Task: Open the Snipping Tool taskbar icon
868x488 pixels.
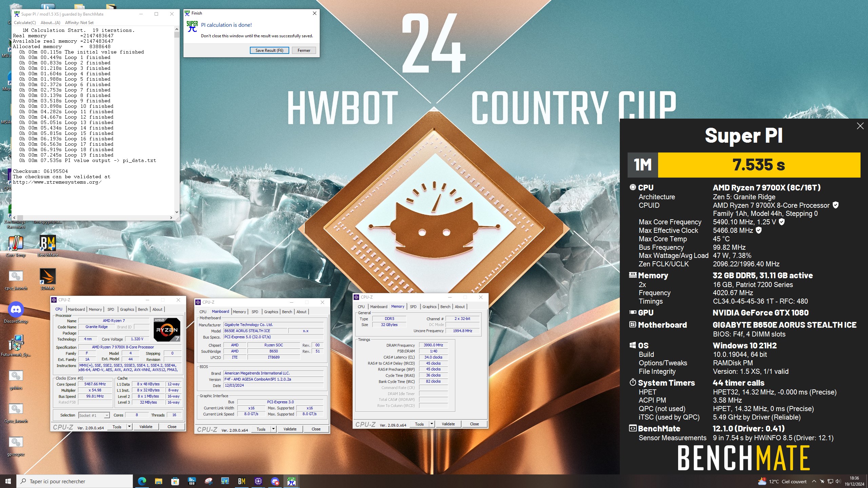Action: tap(208, 481)
